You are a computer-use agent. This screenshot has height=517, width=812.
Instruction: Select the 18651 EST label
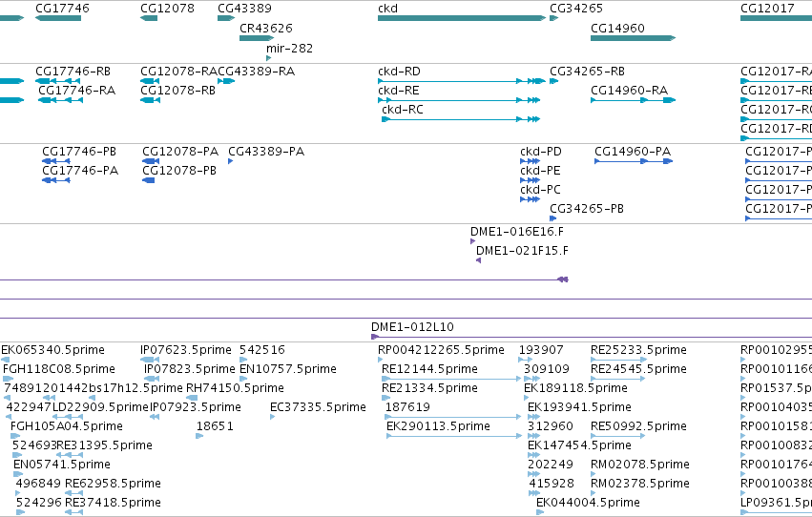[x=215, y=427]
